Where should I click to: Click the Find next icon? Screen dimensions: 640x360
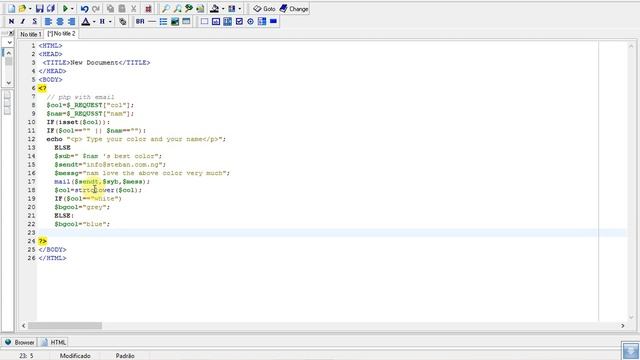[x=178, y=9]
